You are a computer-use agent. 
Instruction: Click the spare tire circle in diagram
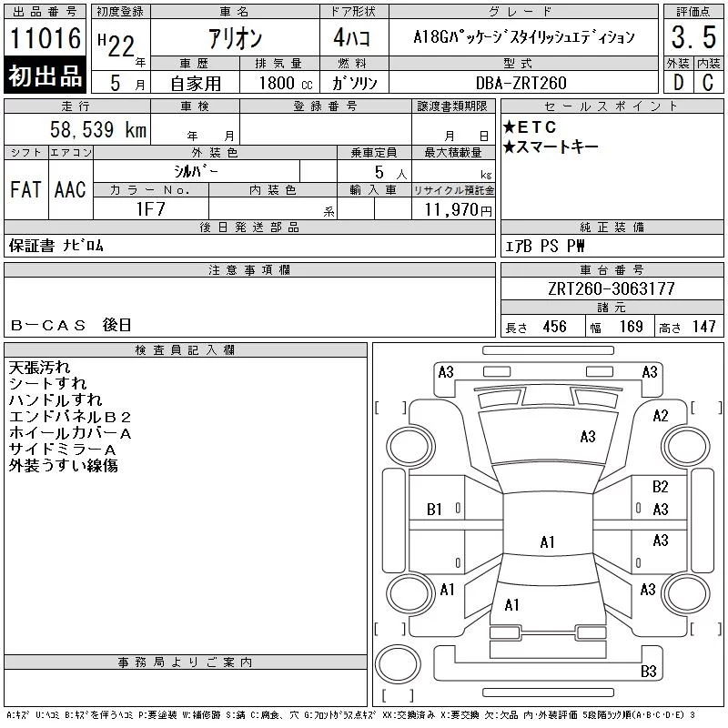(x=398, y=663)
